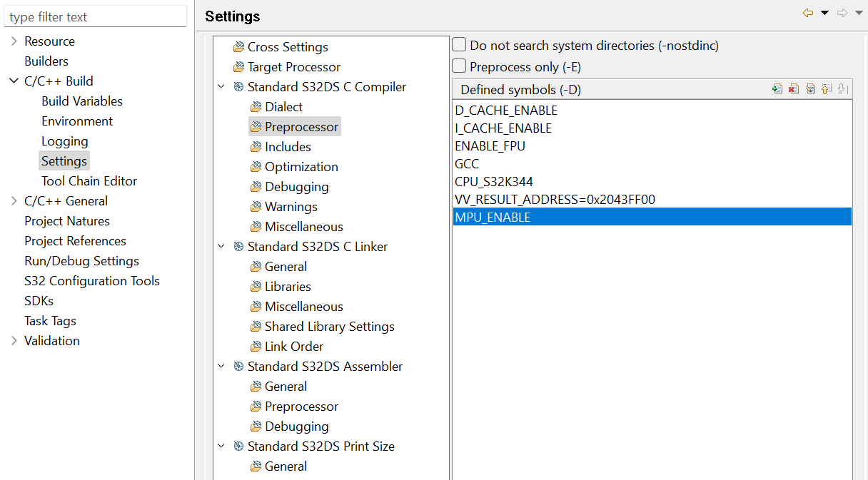Open the Tool Chain Editor page
868x480 pixels.
(89, 181)
